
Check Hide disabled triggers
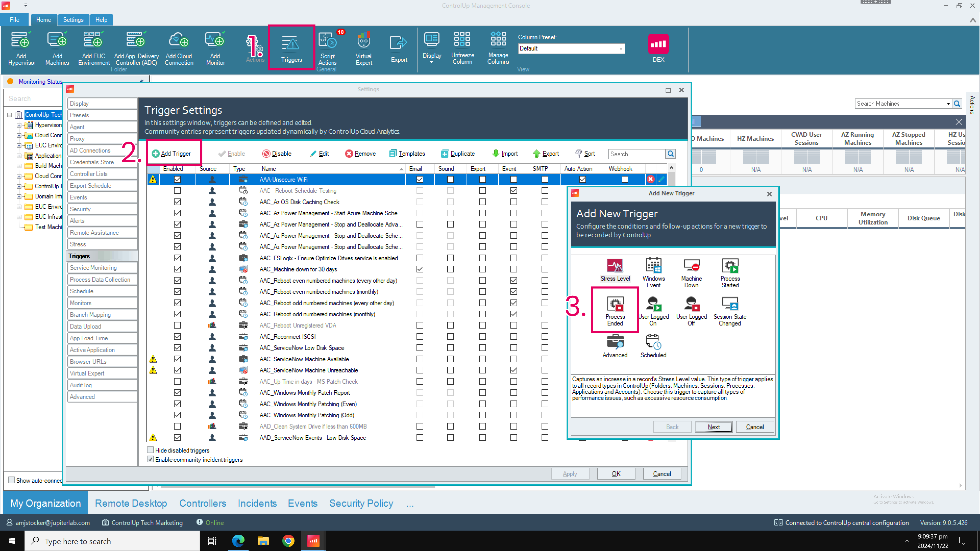(x=151, y=450)
